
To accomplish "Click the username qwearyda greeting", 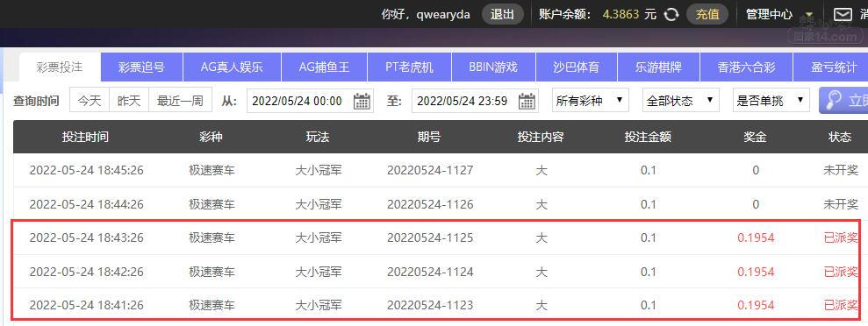I will coord(426,14).
